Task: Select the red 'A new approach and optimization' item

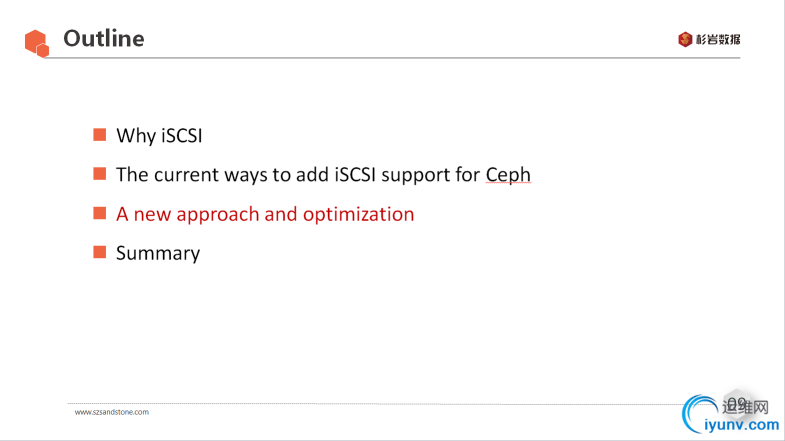Action: point(265,214)
